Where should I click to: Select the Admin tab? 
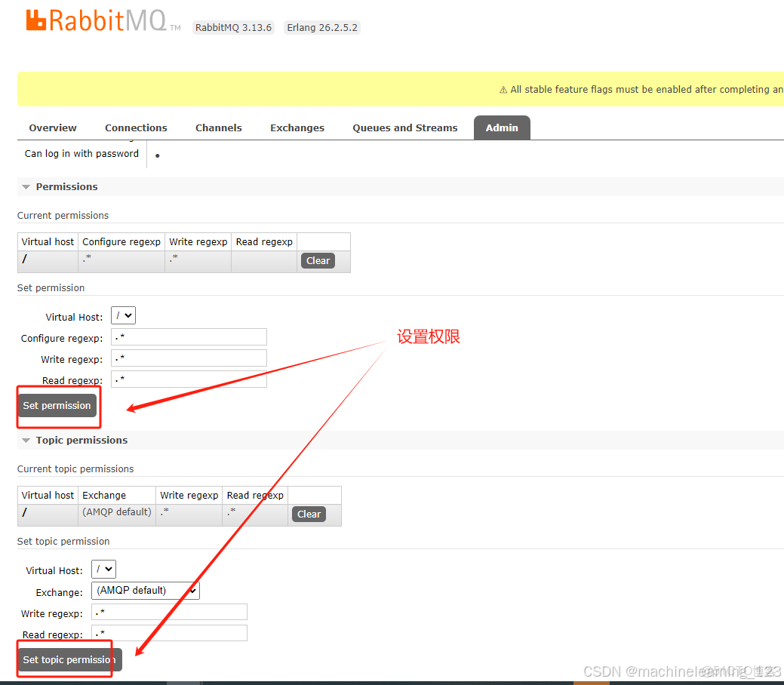click(x=502, y=127)
